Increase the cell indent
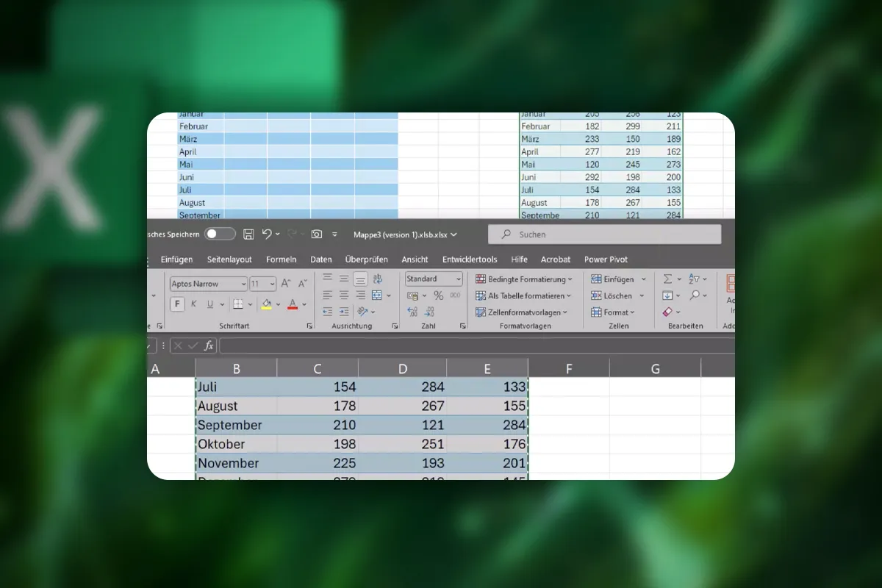The image size is (882, 588). coord(343,312)
